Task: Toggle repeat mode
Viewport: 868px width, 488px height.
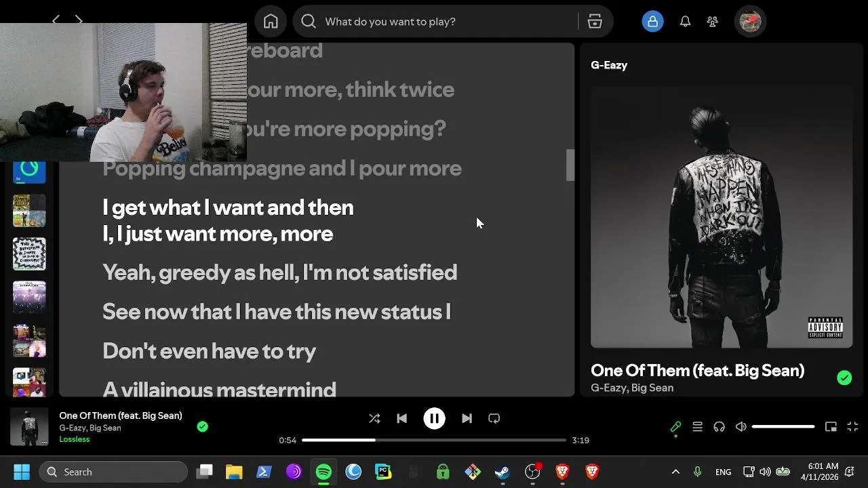Action: [x=494, y=419]
